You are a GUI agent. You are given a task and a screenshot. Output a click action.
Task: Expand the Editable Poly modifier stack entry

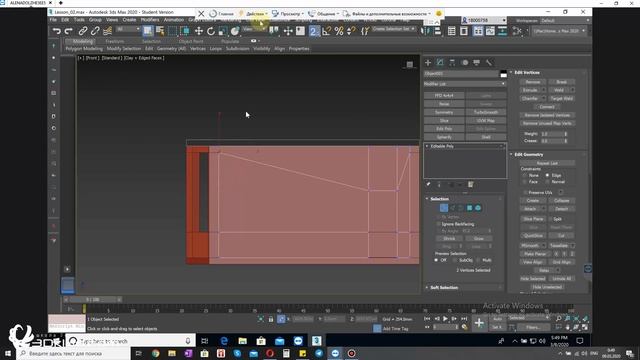coord(427,146)
